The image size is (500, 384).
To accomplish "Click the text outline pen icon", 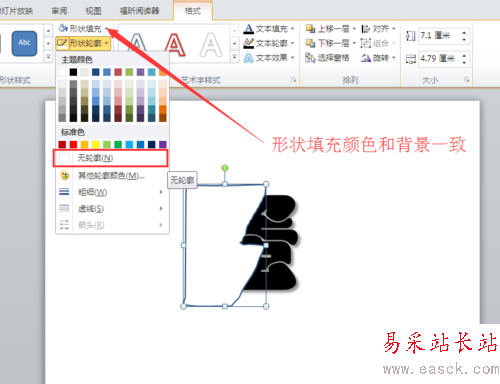I will [248, 43].
